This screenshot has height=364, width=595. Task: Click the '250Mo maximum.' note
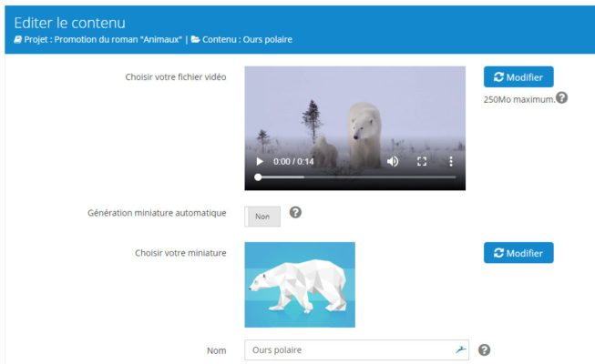tap(519, 100)
